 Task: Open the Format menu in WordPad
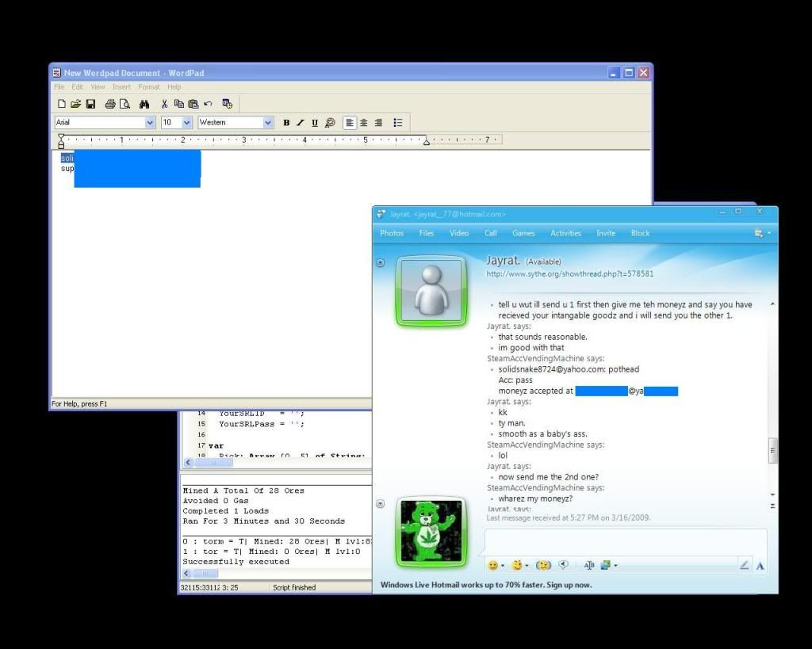(149, 87)
